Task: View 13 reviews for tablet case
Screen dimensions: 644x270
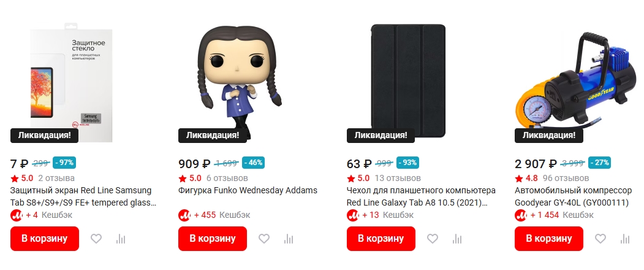Action: pos(397,179)
